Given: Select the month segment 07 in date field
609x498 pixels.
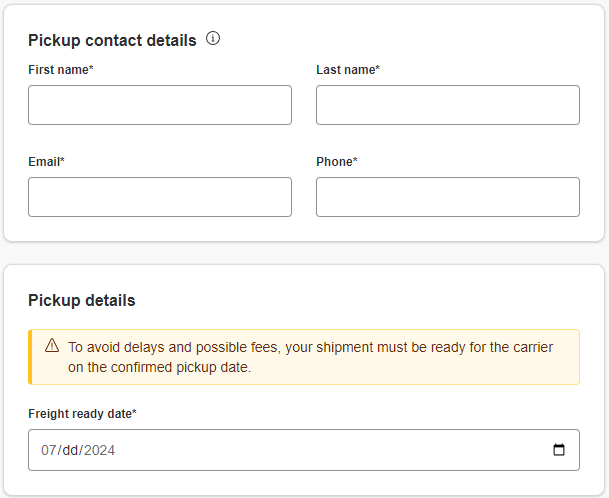Looking at the screenshot, I should coord(49,450).
